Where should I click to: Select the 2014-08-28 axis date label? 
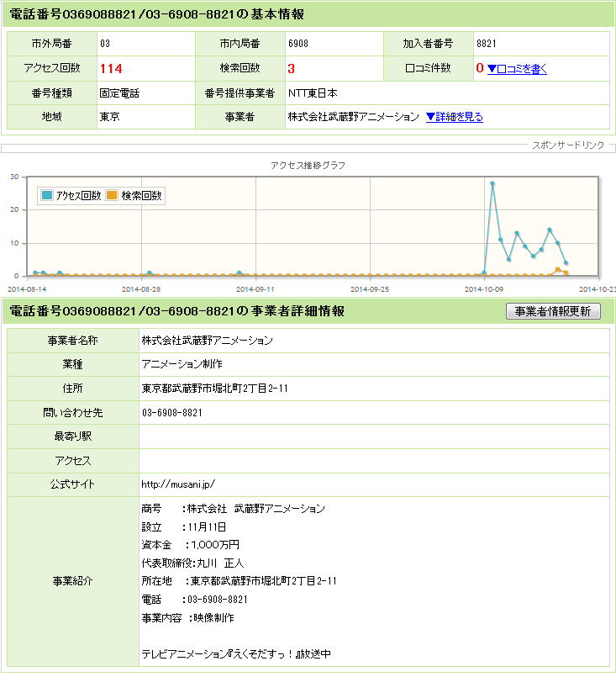pyautogui.click(x=141, y=289)
